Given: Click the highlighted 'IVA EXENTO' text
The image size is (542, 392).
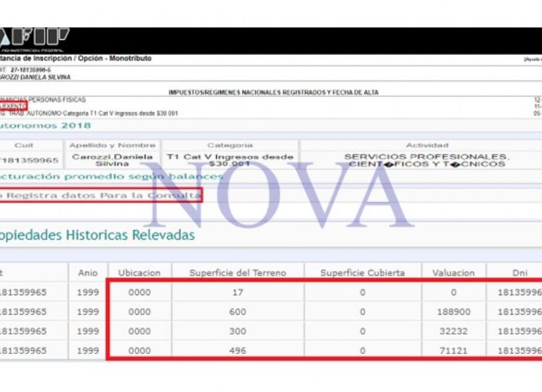Looking at the screenshot, I should click(x=13, y=106).
